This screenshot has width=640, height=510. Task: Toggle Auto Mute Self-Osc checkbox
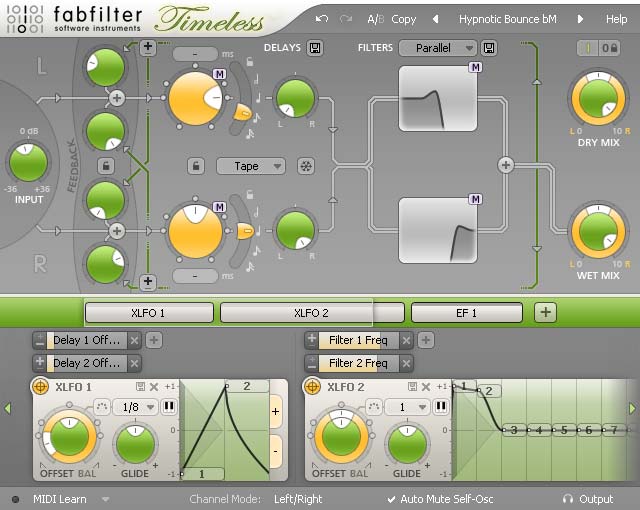(x=440, y=499)
